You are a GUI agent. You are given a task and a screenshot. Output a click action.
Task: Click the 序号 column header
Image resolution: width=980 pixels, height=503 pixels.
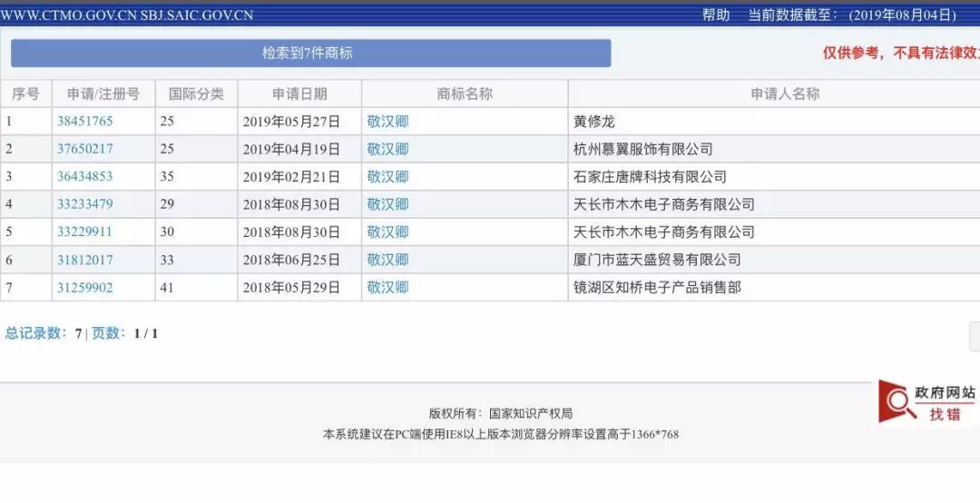[x=25, y=94]
